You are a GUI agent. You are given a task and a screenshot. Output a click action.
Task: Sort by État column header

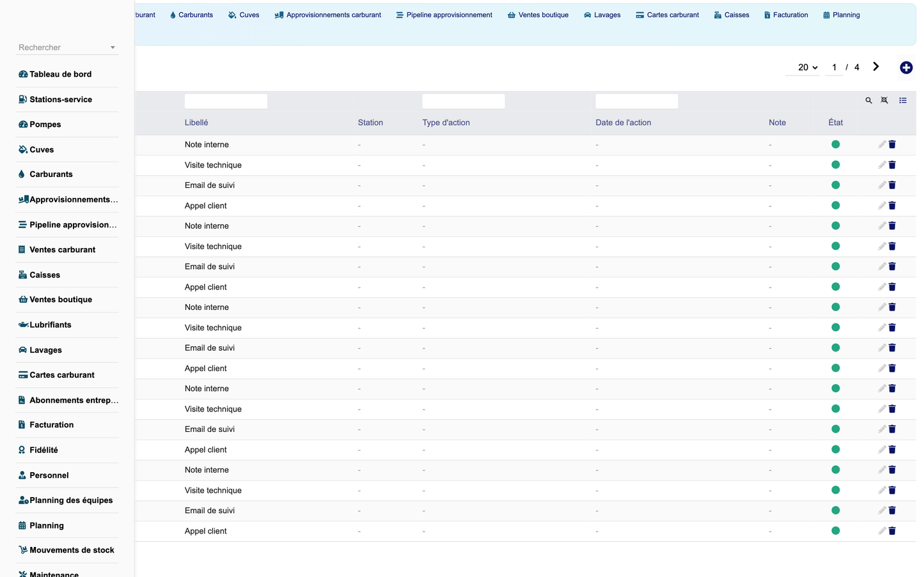tap(835, 123)
